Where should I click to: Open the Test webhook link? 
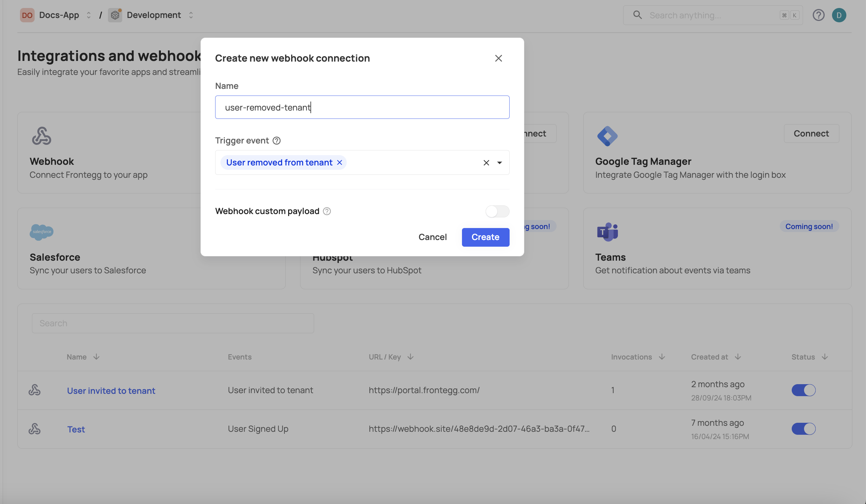pos(76,429)
